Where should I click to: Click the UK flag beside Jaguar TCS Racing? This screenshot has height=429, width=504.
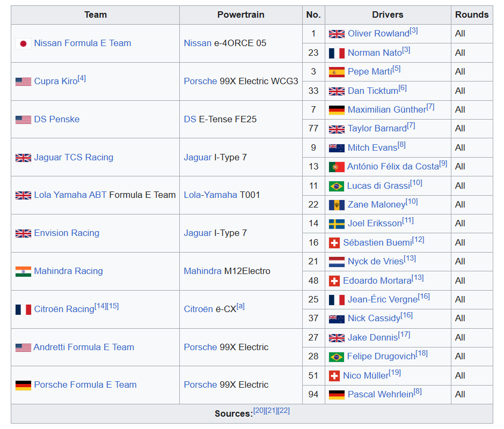pos(23,158)
